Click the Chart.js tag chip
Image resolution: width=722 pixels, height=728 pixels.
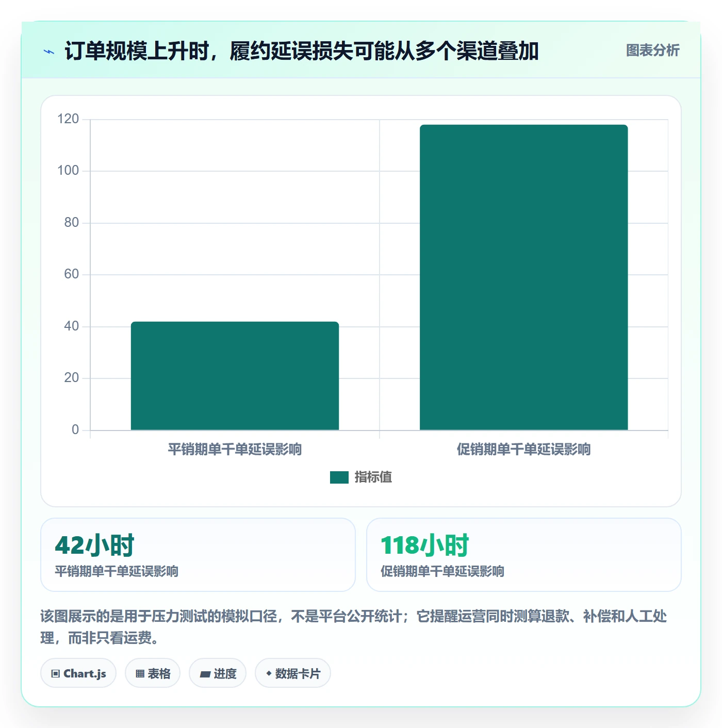click(x=78, y=673)
